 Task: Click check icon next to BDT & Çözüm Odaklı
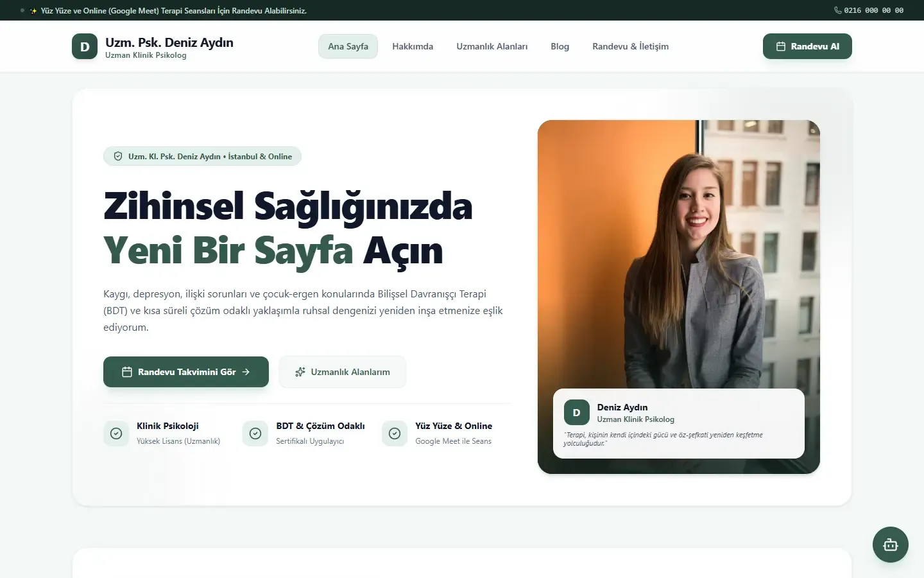click(255, 433)
